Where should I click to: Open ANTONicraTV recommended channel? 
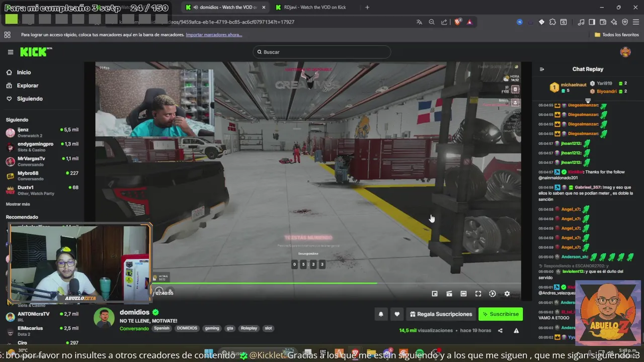point(42,316)
